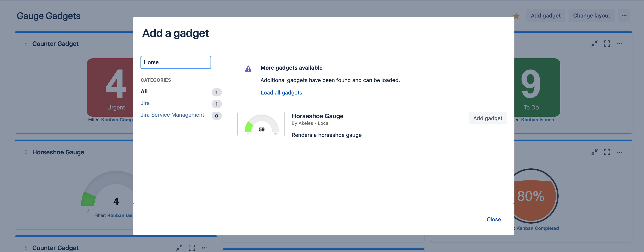The height and width of the screenshot is (252, 644).
Task: Click the purple warning triangle icon
Action: pyautogui.click(x=248, y=68)
